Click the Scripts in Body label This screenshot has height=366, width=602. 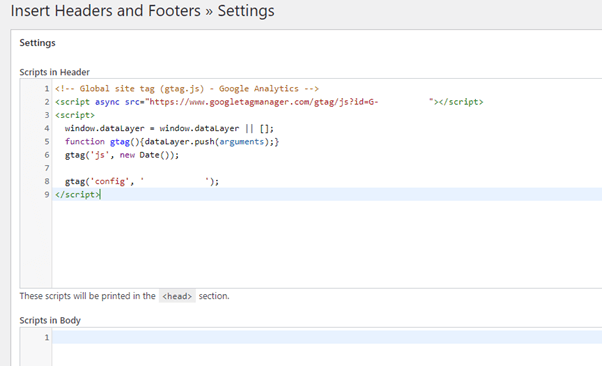(50, 320)
